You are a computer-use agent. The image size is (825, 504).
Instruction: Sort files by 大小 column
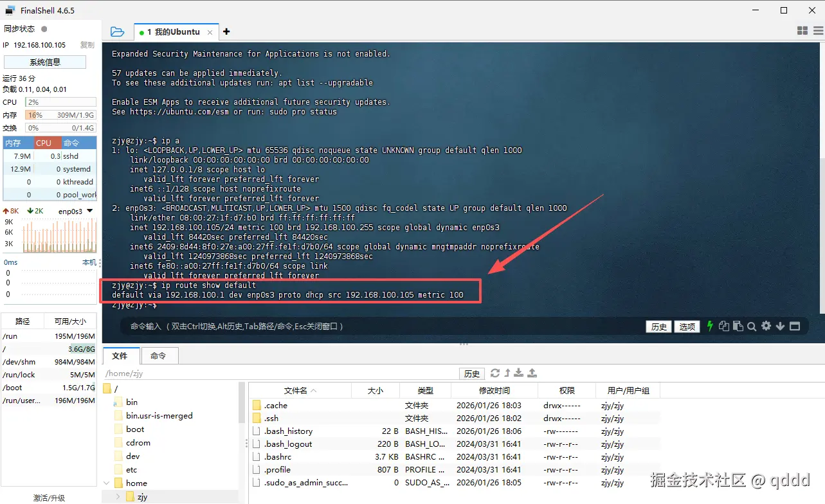coord(376,390)
